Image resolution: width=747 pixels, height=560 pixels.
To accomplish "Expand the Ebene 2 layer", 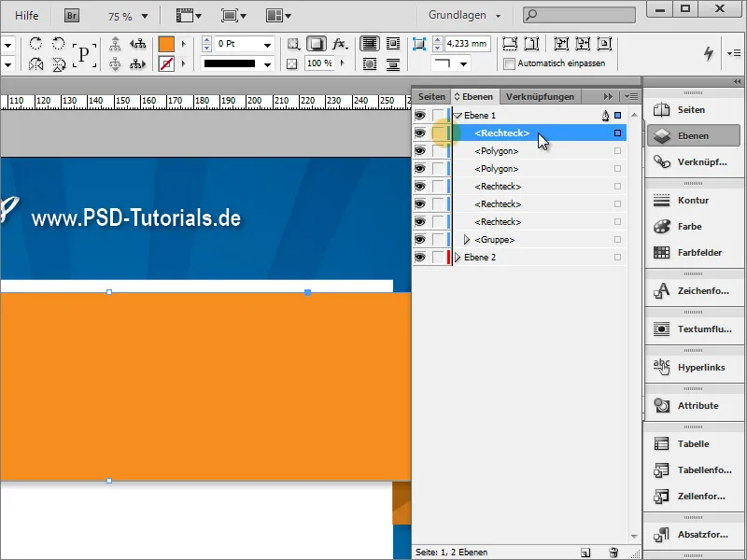I will [x=458, y=258].
